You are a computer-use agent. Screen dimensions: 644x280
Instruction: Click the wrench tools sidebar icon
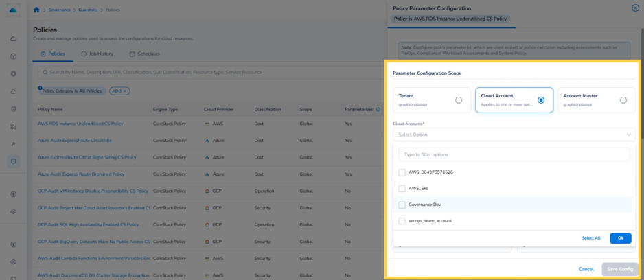(x=13, y=144)
